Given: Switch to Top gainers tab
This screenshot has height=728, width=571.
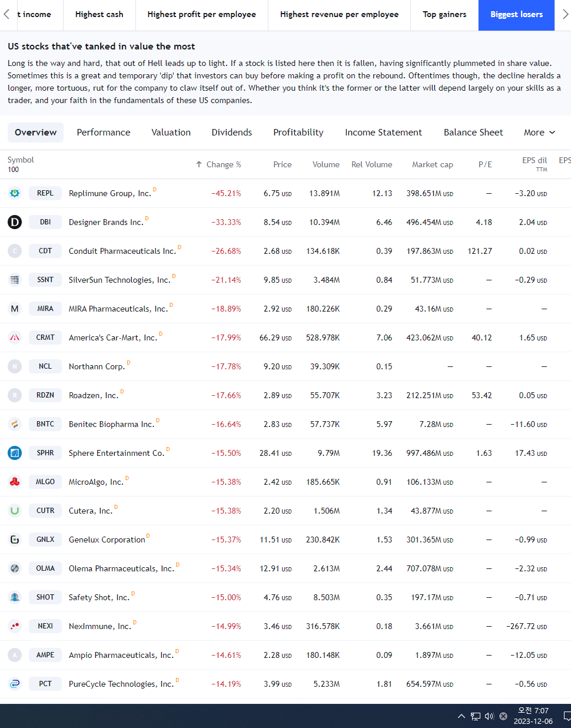Looking at the screenshot, I should (x=444, y=15).
